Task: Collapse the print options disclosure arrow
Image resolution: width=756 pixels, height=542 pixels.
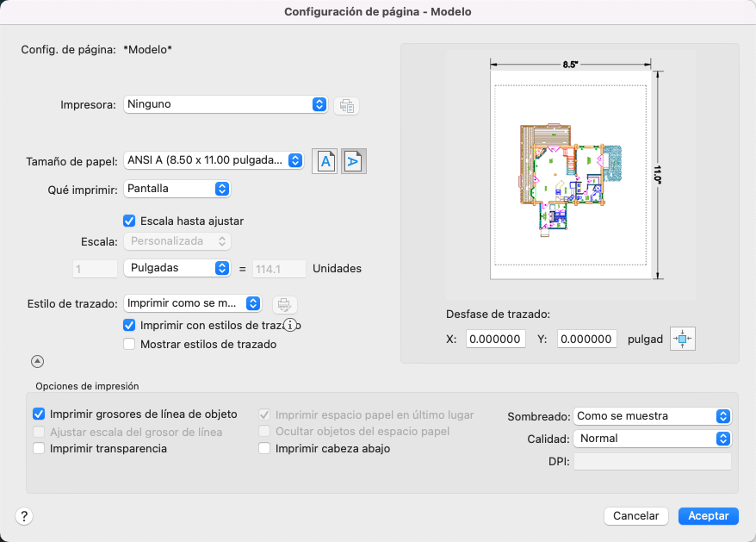Action: (x=38, y=362)
